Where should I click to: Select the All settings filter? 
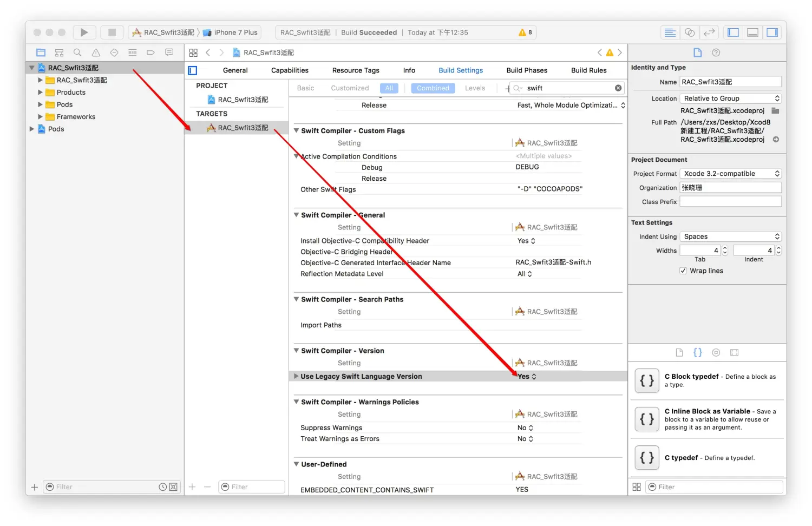[x=389, y=88]
